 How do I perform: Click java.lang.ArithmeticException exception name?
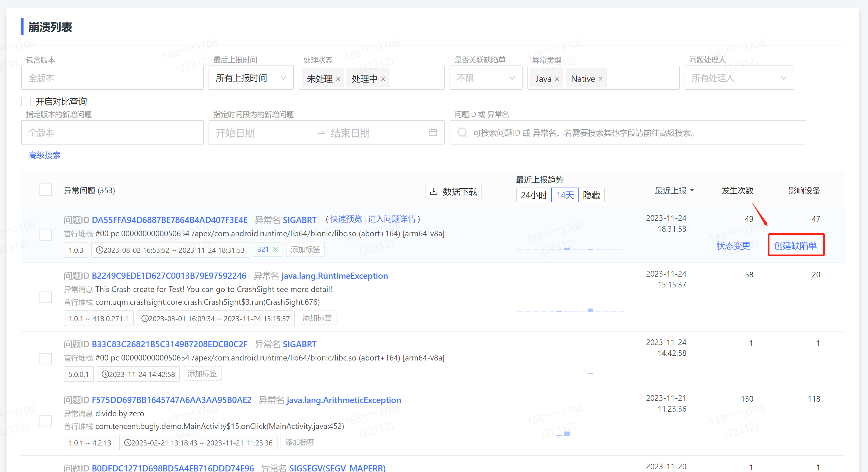point(344,400)
